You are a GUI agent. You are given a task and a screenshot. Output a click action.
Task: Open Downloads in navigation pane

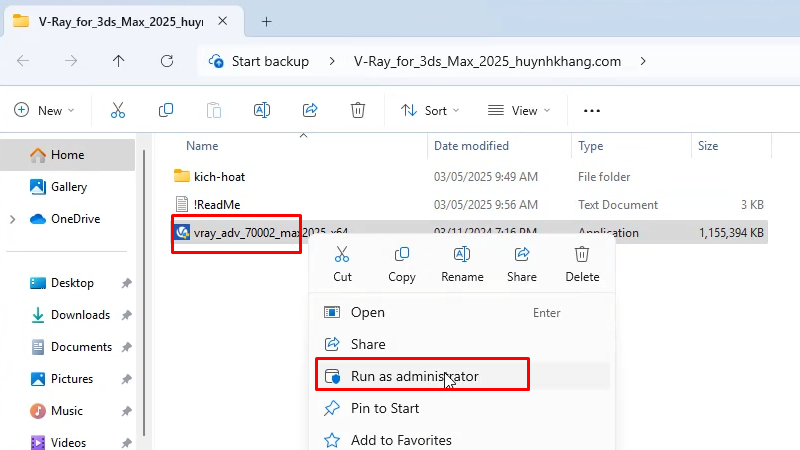80,315
